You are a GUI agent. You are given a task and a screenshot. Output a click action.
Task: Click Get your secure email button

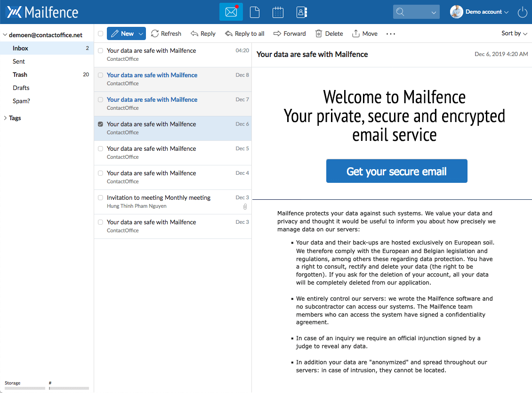396,172
